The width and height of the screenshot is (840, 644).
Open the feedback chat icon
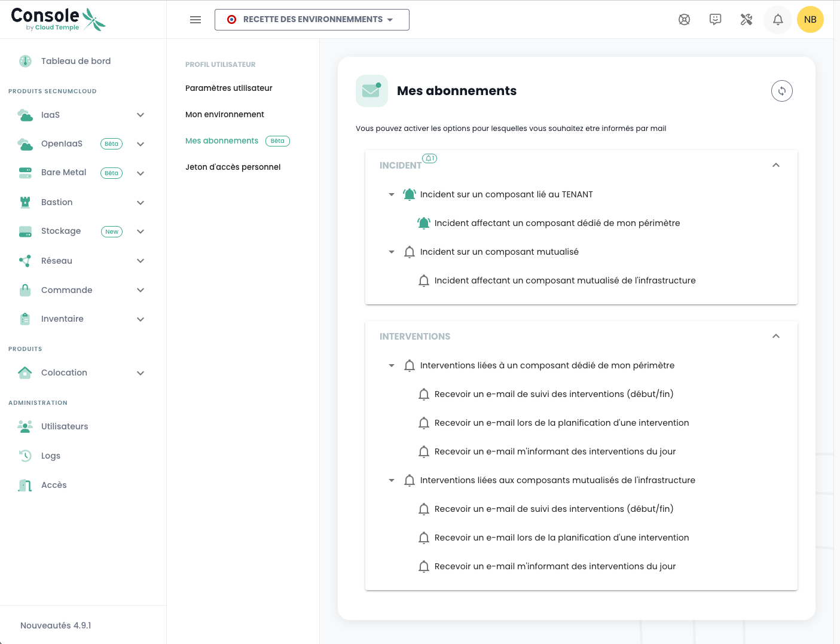(715, 20)
